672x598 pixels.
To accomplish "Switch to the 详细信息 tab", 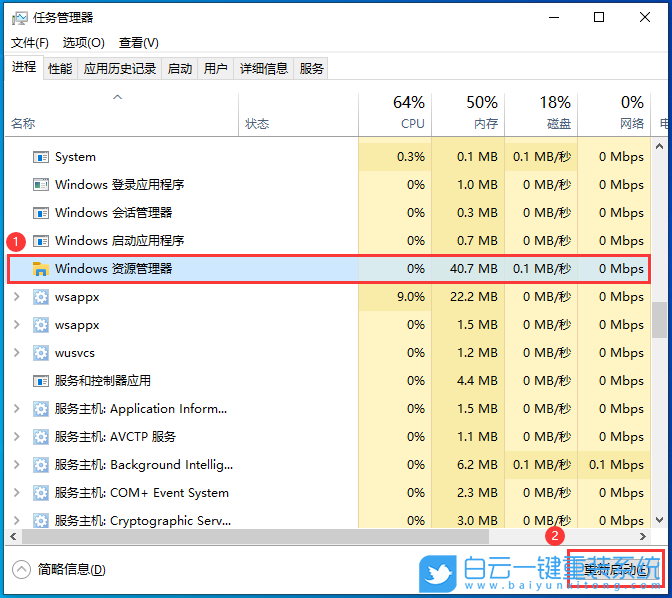I will click(264, 69).
